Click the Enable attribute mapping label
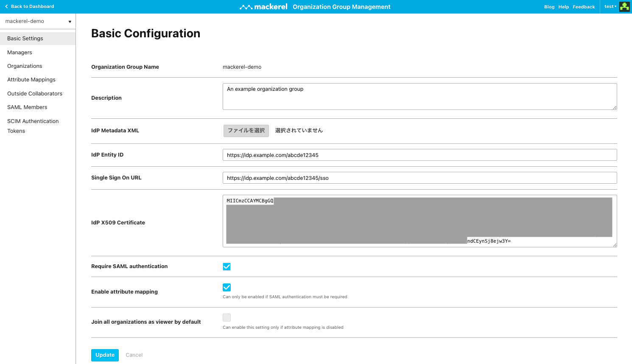Viewport: 632px width, 364px height. (124, 292)
